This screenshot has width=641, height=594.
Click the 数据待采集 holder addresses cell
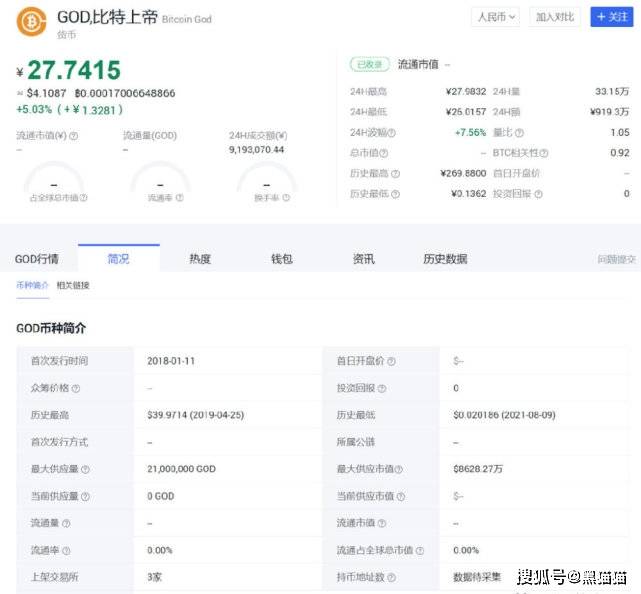coord(477,577)
